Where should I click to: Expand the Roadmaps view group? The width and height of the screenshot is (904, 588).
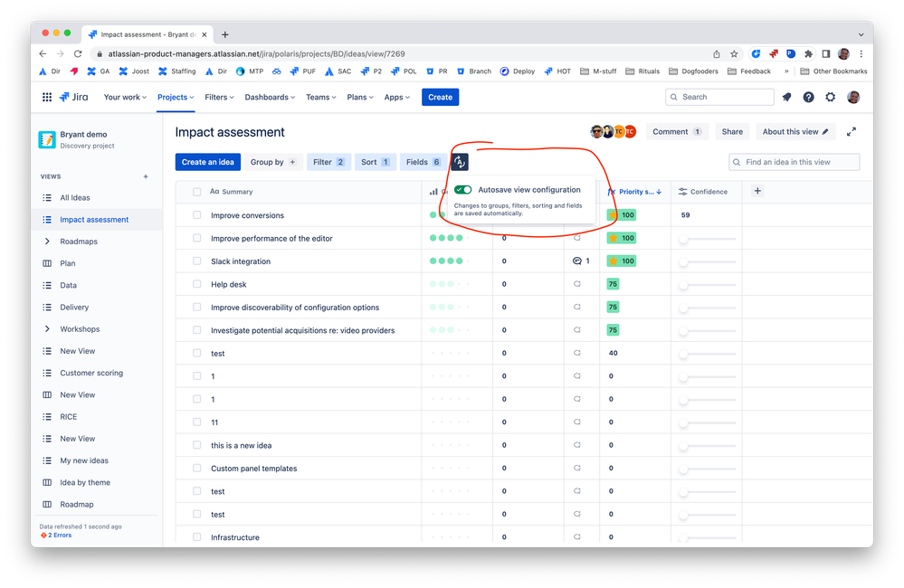pyautogui.click(x=47, y=242)
